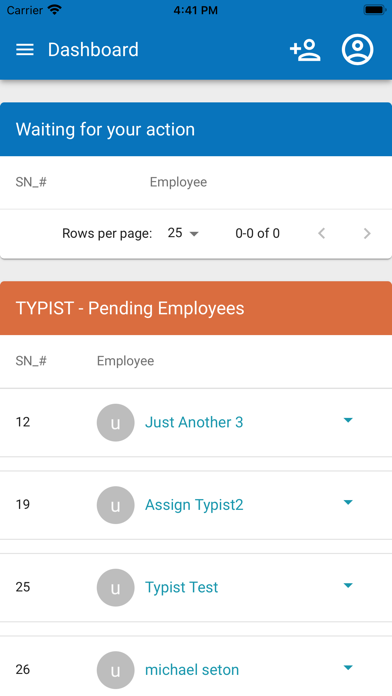Click Employee column header in waiting table
Screen dimensions: 392x696
[178, 182]
